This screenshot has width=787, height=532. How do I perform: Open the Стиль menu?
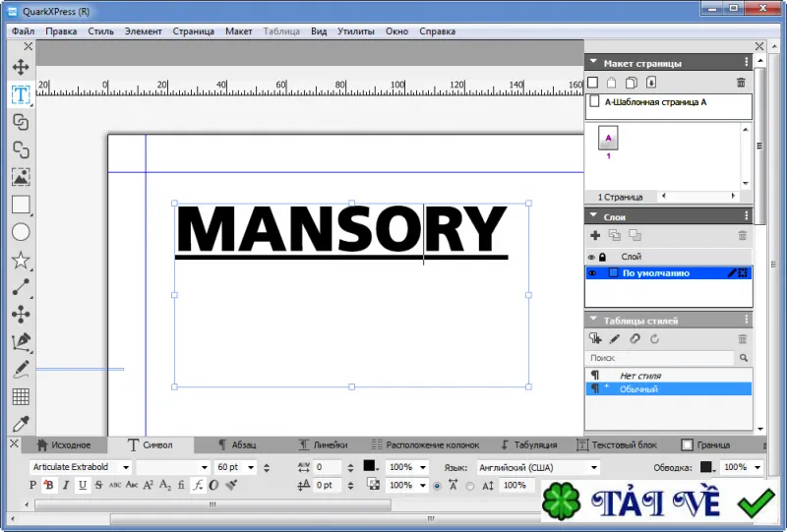click(x=101, y=31)
